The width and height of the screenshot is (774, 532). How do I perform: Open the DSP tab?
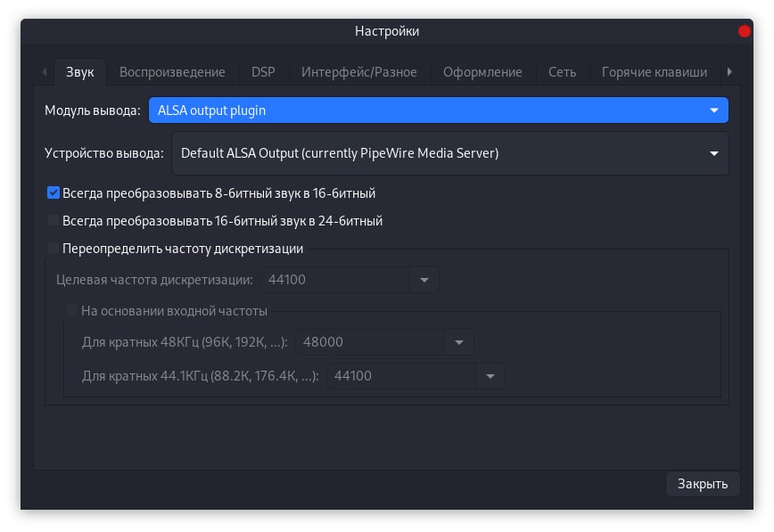click(263, 72)
